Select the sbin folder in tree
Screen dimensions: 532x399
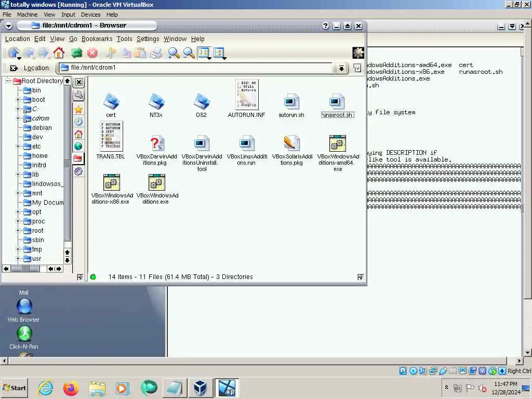point(34,240)
